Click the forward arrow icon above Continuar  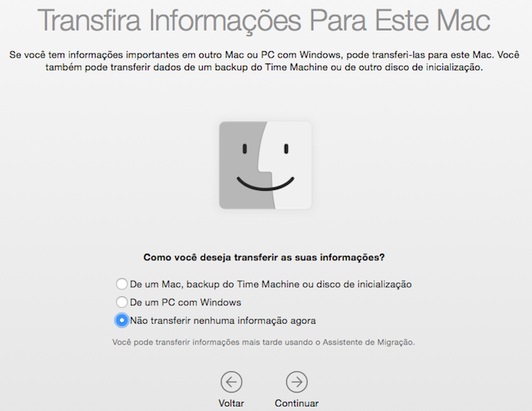coord(297,382)
